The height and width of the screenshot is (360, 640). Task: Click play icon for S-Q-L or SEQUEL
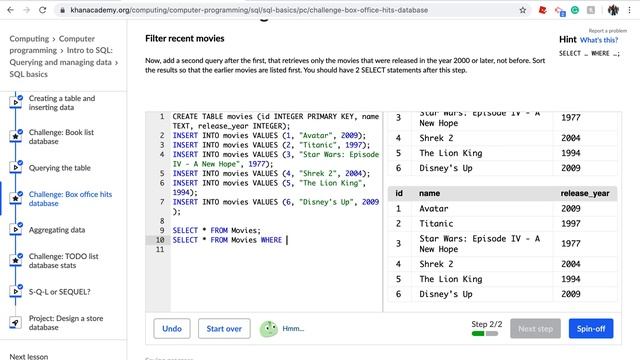tap(16, 291)
